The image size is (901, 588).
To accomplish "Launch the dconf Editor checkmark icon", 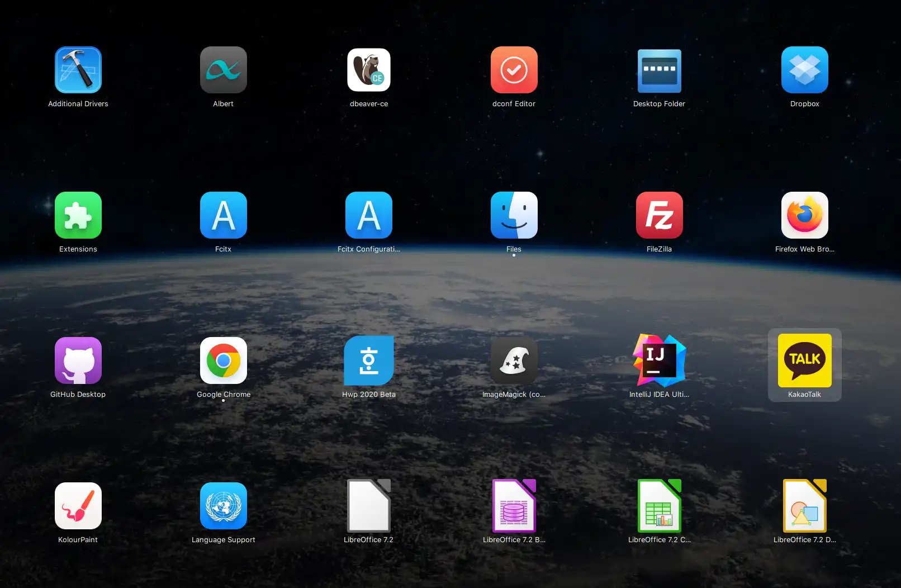I will pos(514,70).
